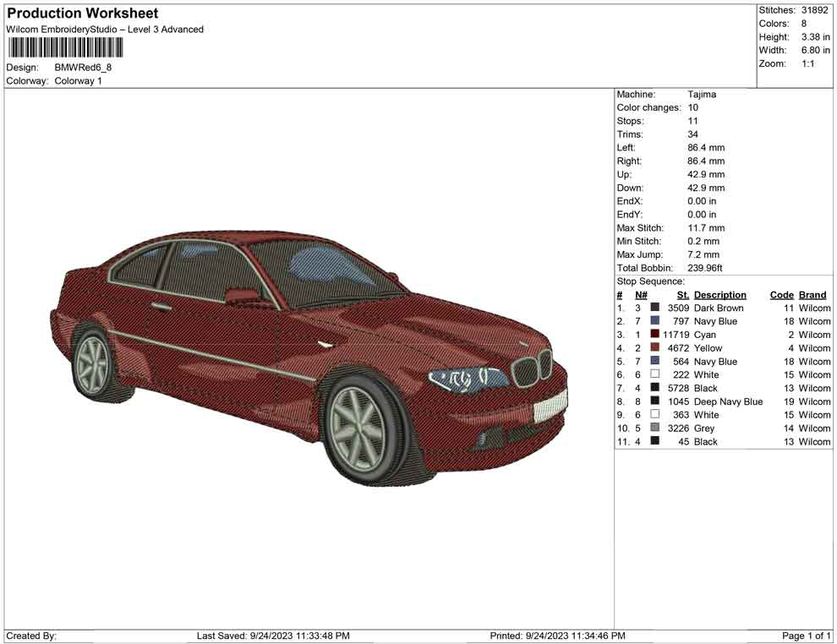
Task: Click the Color changes value '10'
Action: click(x=693, y=108)
